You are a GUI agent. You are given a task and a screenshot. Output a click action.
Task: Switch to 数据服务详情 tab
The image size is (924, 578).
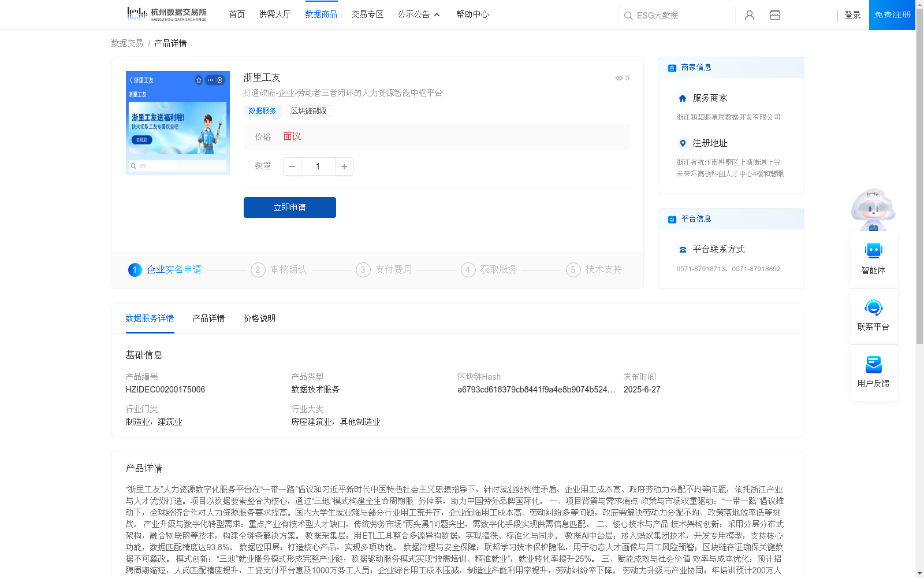150,318
